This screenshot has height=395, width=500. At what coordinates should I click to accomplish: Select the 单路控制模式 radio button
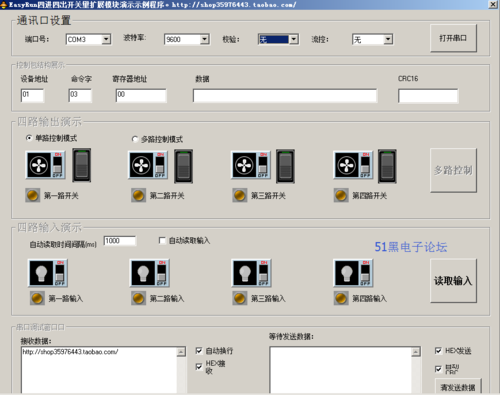pyautogui.click(x=29, y=138)
